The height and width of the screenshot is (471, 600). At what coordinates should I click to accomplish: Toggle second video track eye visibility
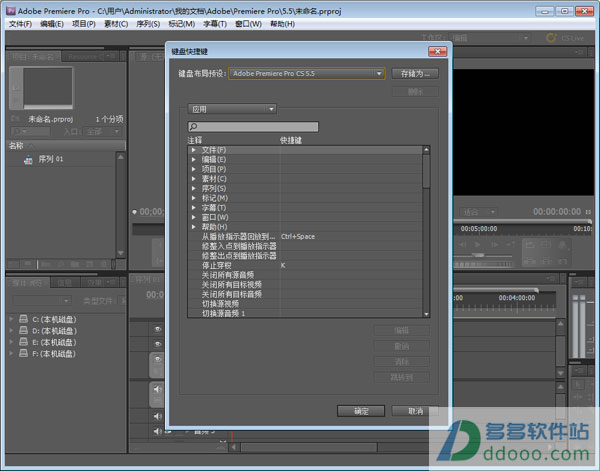[x=158, y=344]
